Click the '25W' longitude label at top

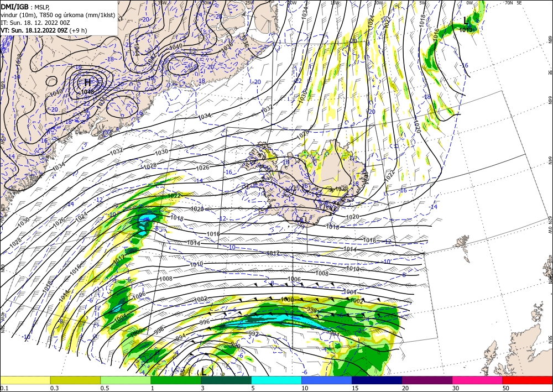coord(249,3)
